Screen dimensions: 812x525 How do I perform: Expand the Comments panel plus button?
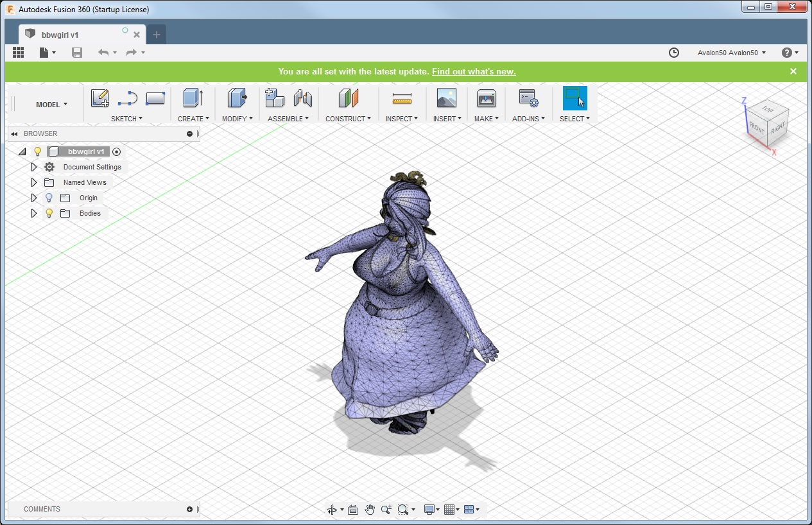pyautogui.click(x=189, y=510)
